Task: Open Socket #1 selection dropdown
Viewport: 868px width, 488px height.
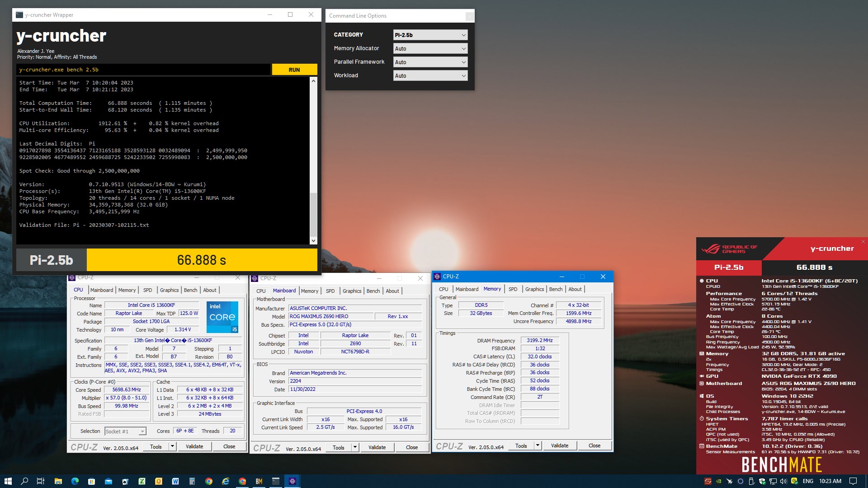Action: point(125,431)
